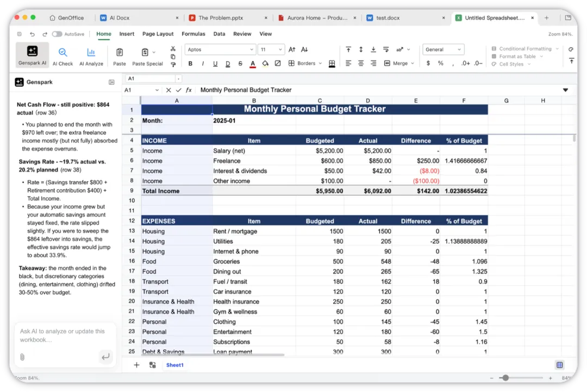Attach a file with the paperclip icon
Screen dimensions: 587x392
coord(22,357)
